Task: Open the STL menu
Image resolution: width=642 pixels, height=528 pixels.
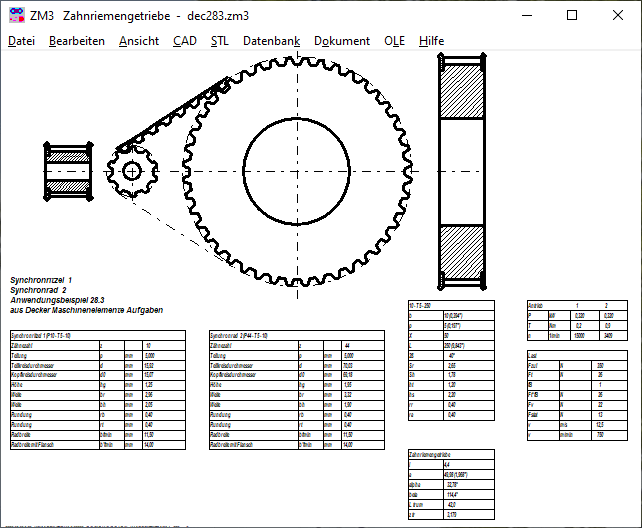Action: tap(219, 41)
